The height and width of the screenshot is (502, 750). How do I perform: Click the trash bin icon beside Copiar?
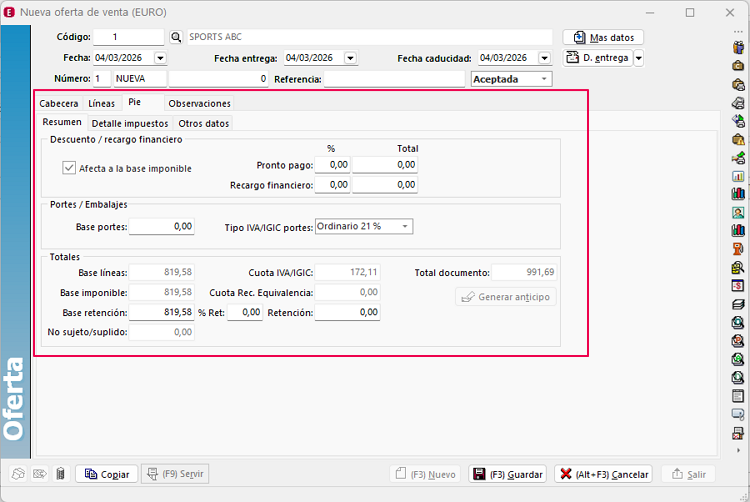tap(60, 474)
